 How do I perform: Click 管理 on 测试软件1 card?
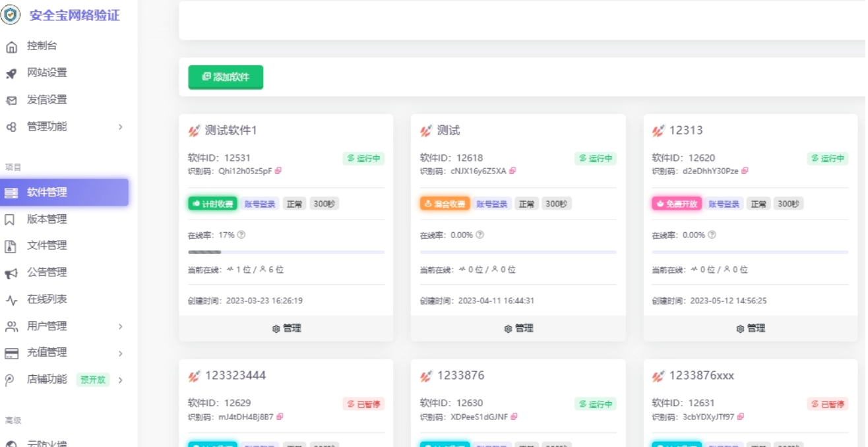(286, 328)
